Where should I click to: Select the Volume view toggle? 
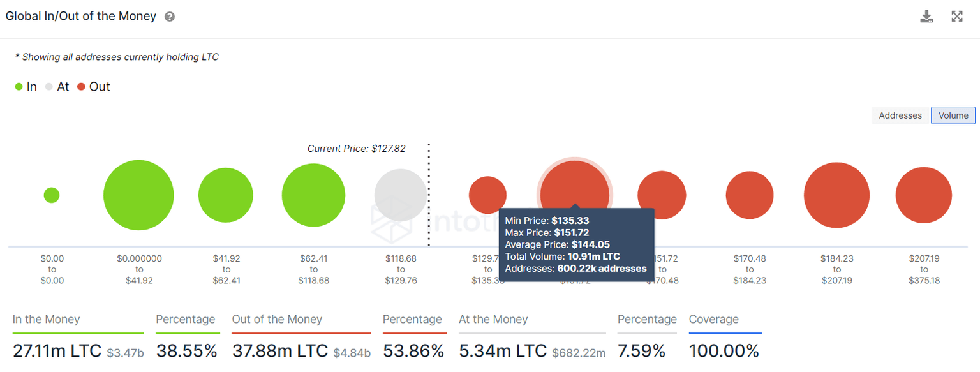tap(953, 115)
